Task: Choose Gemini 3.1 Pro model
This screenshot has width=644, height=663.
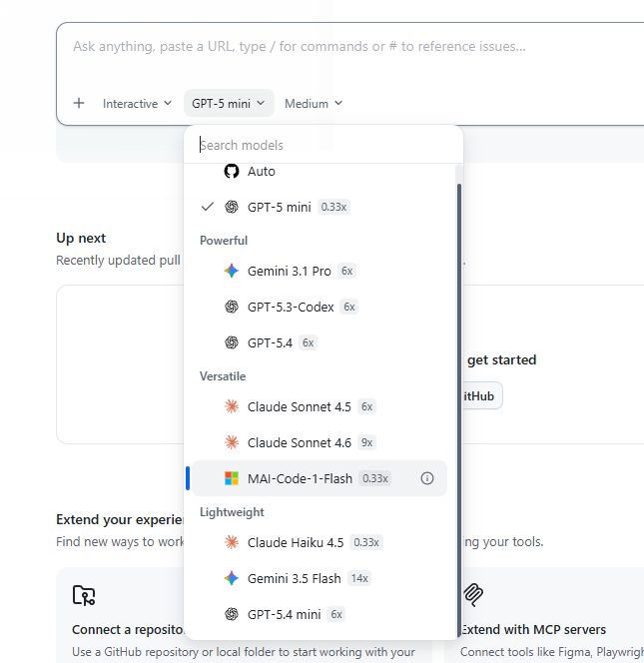Action: coord(320,271)
